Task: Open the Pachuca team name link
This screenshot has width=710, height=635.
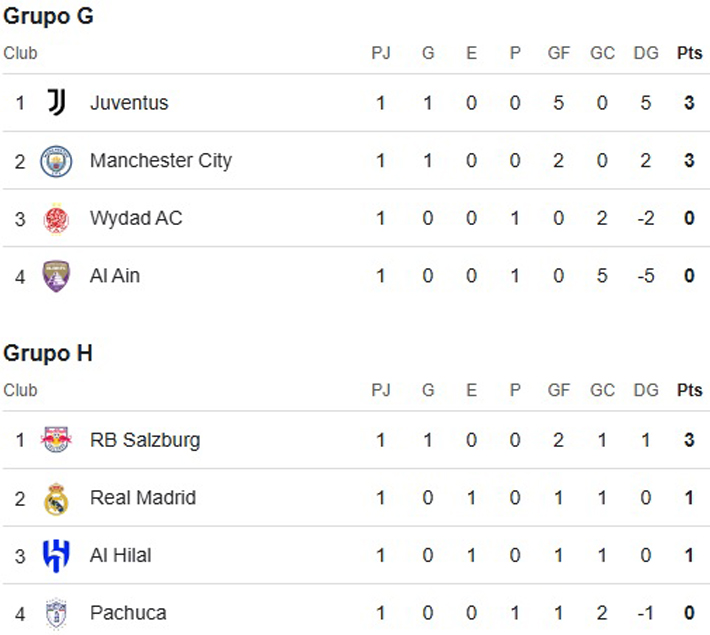Action: click(128, 612)
